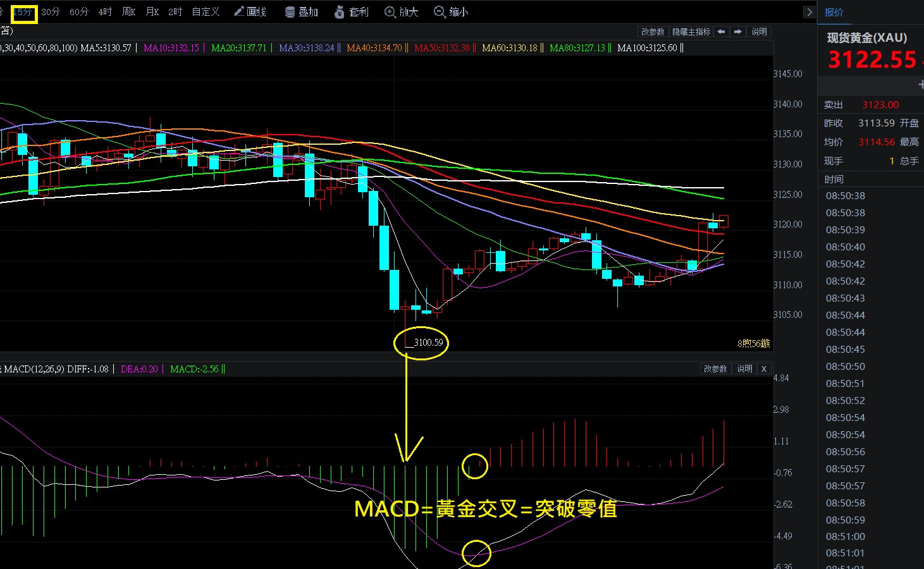Screen dimensions: 924x569
Task: Select the 08:50:50 tick row
Action: click(x=846, y=367)
